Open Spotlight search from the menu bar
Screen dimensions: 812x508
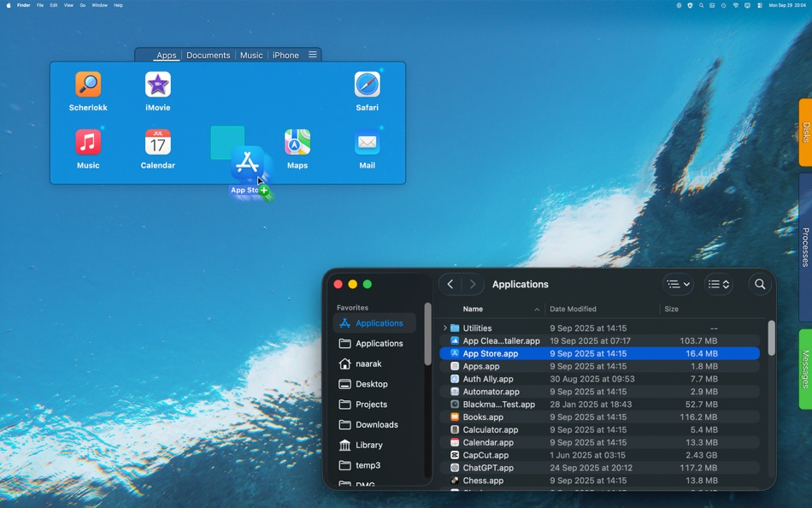pos(701,5)
